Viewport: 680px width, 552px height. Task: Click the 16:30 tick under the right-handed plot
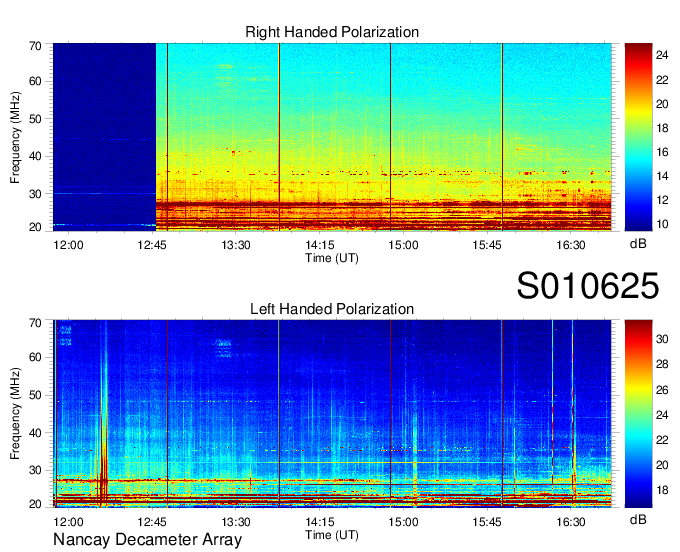click(x=571, y=245)
